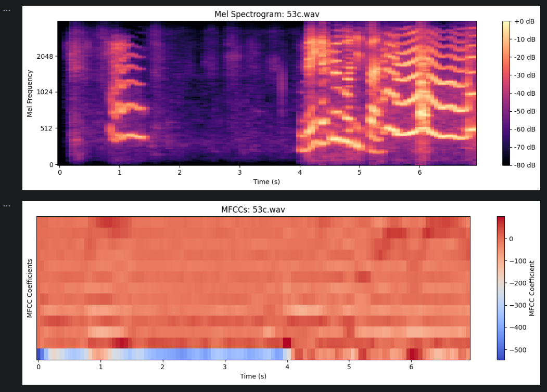This screenshot has width=547, height=392.
Task: Click the -40 dB colorbar label
Action: pyautogui.click(x=525, y=94)
